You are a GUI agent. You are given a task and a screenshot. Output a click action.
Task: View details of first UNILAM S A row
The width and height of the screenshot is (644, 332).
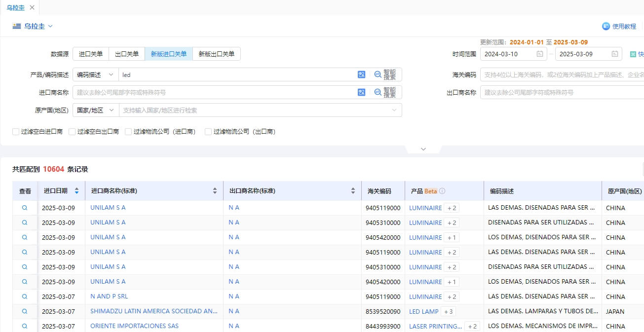25,208
